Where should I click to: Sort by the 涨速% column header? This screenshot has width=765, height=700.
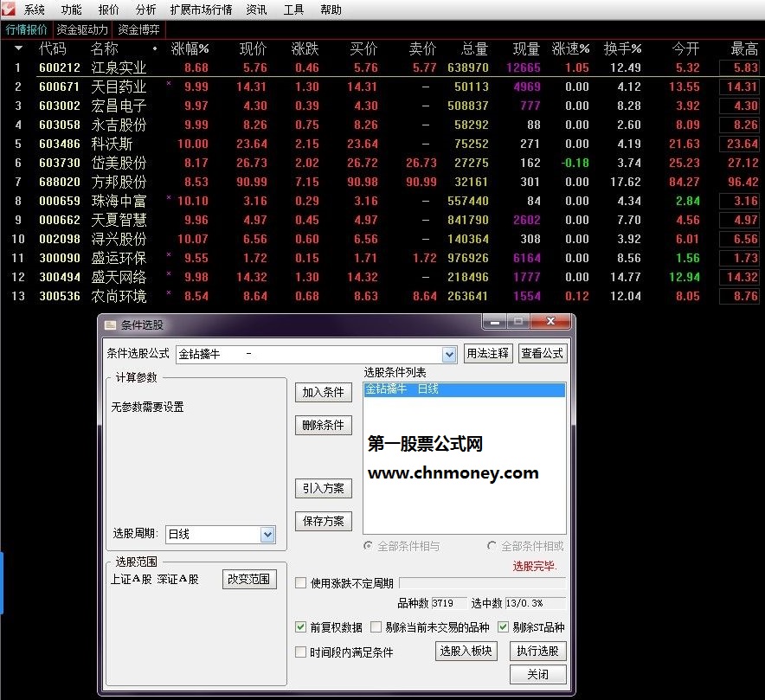click(570, 48)
